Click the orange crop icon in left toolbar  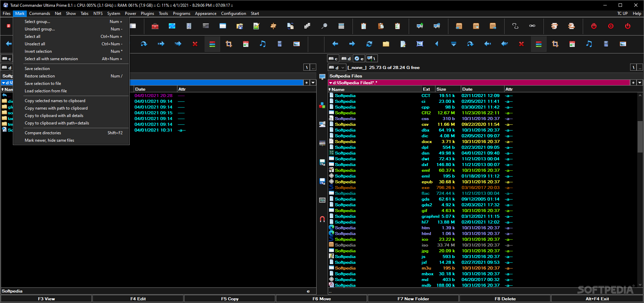coord(229,44)
